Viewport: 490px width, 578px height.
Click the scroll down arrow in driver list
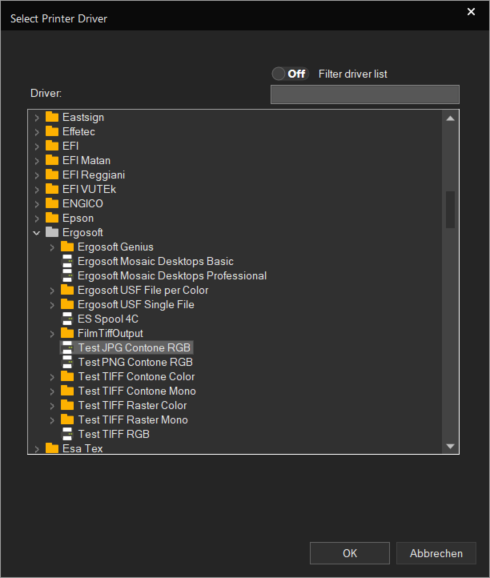click(450, 446)
